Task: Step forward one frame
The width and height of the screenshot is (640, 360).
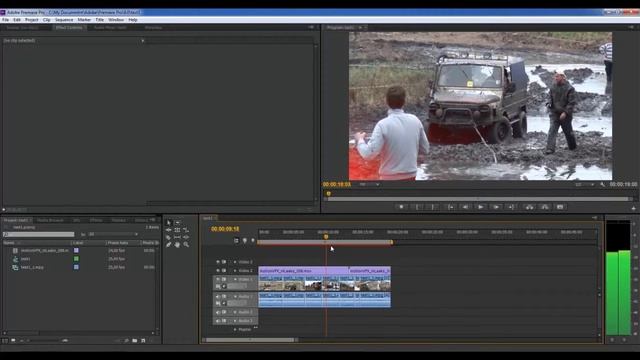Action: [x=496, y=207]
